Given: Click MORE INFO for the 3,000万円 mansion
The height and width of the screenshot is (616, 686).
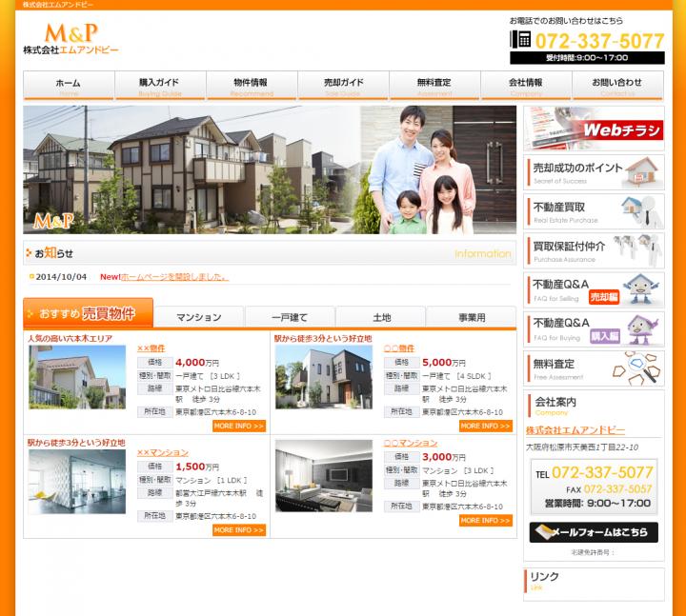Looking at the screenshot, I should coord(485,521).
